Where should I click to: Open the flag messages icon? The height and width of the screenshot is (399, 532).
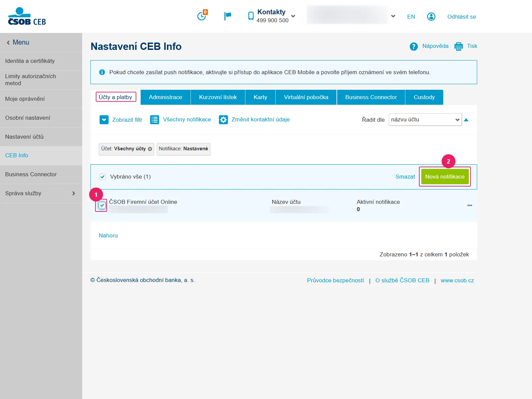click(228, 16)
